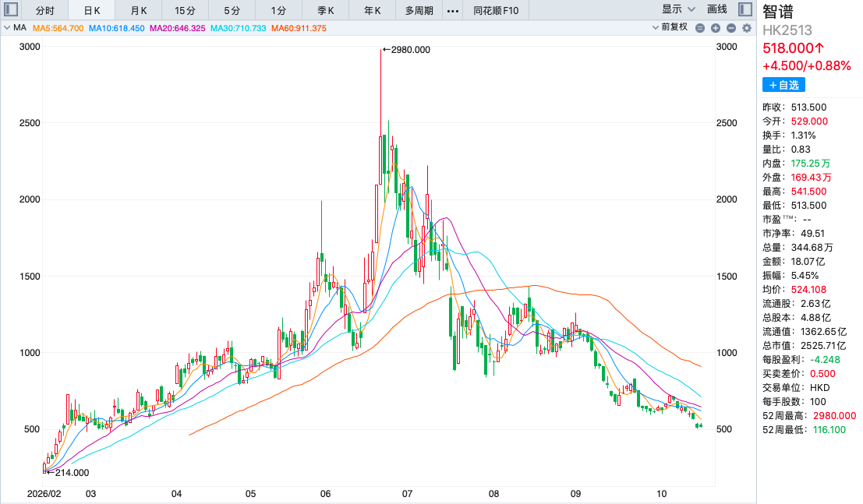Open the 同花顺F10 tab
Viewport: 863px width, 504px height.
(496, 10)
